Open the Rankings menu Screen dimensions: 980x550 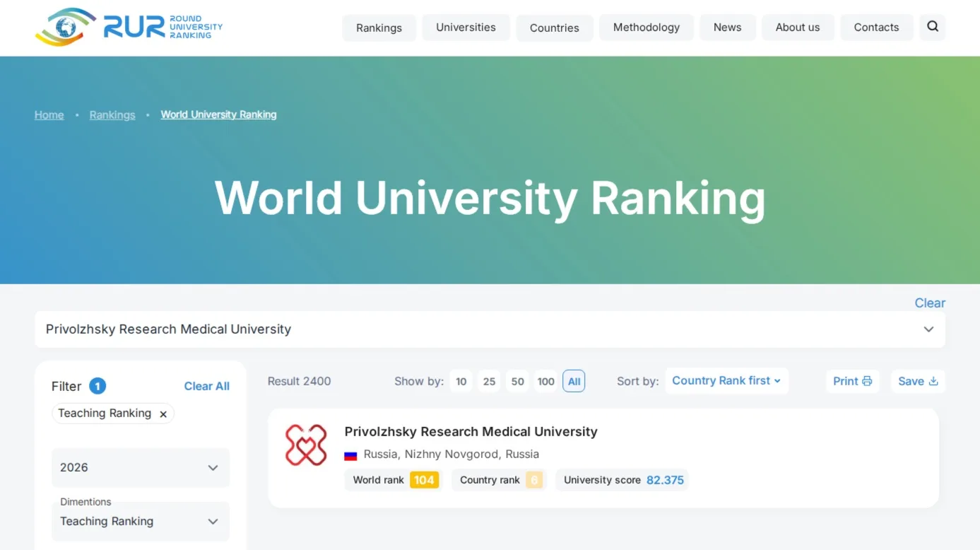click(x=379, y=28)
